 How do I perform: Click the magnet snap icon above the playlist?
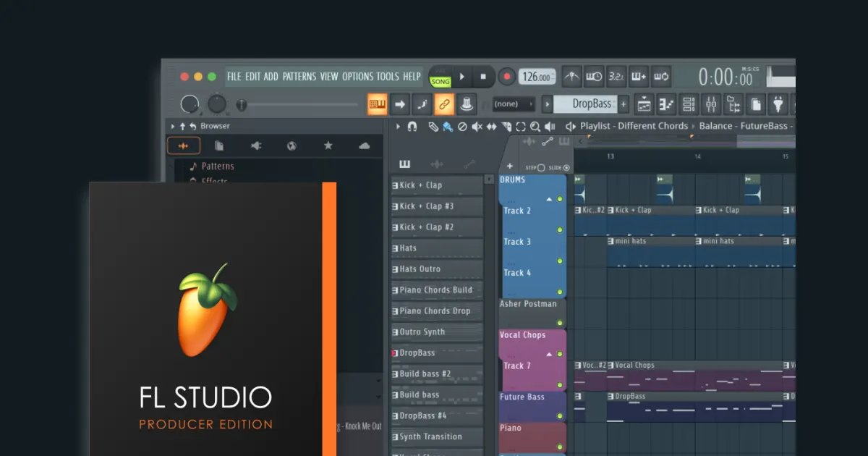click(412, 127)
